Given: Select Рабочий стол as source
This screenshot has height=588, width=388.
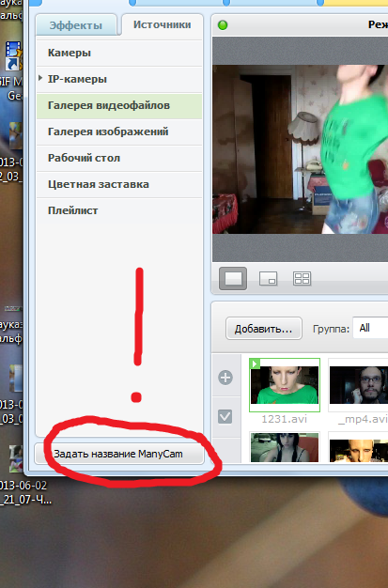Looking at the screenshot, I should (x=119, y=158).
